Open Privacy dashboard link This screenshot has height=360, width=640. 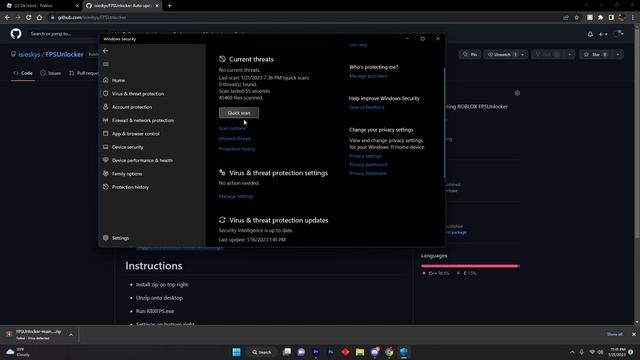(368, 164)
